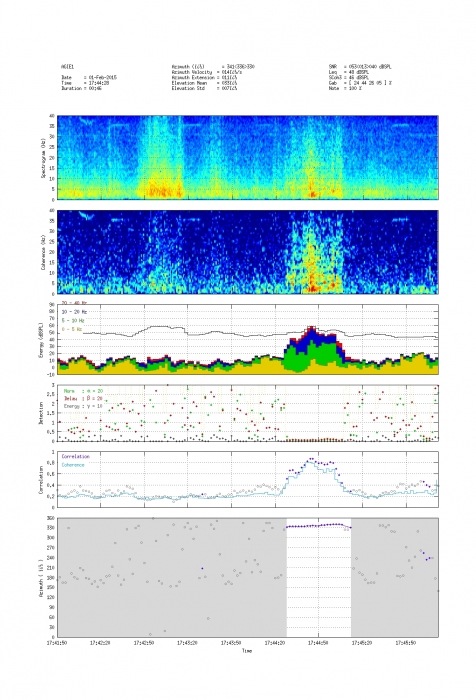Screen dimensions: 476x700
Task: Click the 360 azimuth tick label
Action: click(51, 518)
